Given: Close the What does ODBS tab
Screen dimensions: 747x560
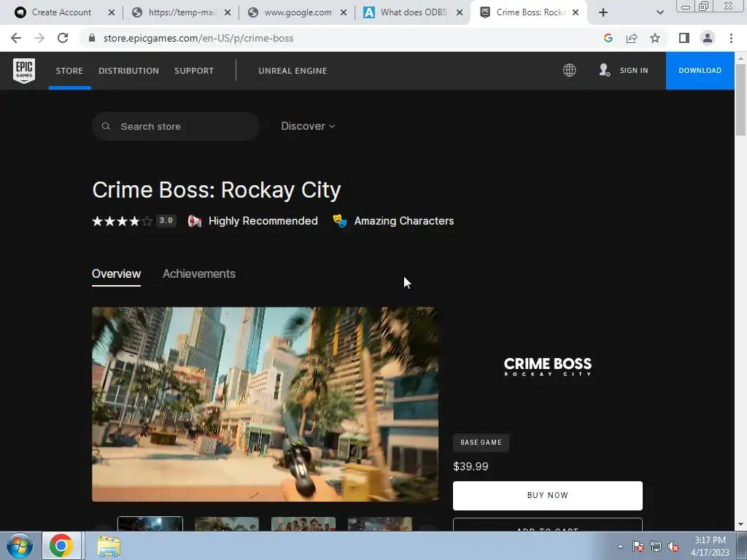Looking at the screenshot, I should (460, 12).
